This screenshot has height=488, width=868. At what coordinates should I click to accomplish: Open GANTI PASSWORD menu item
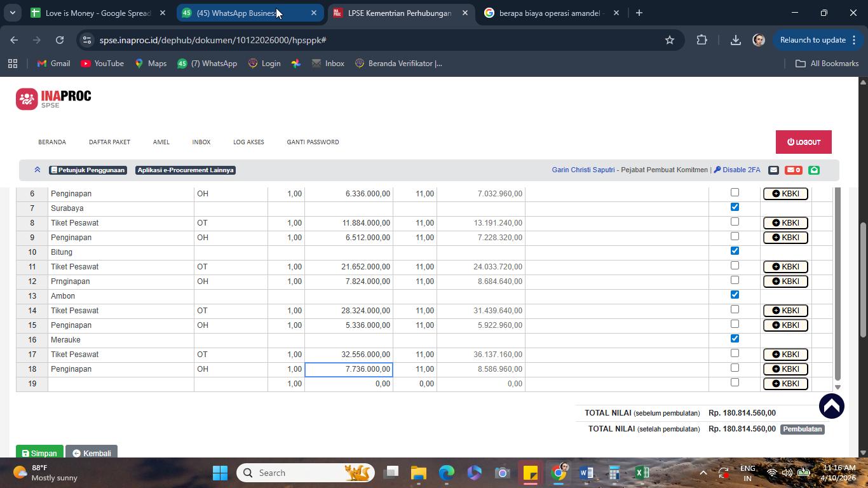pos(313,142)
